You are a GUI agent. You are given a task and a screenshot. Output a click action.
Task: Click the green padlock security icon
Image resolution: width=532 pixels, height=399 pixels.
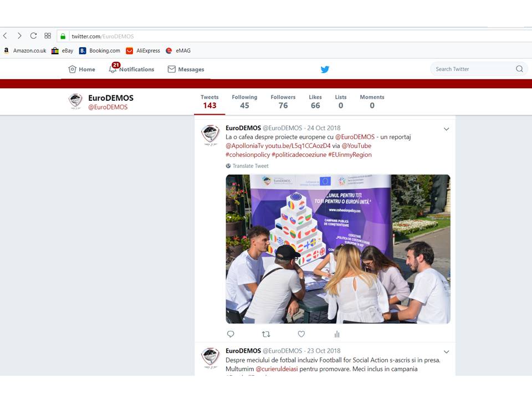(63, 36)
